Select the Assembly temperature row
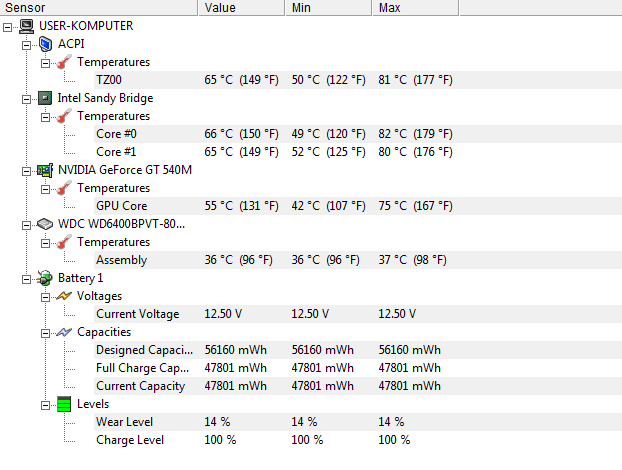This screenshot has height=470, width=622. pyautogui.click(x=358, y=260)
